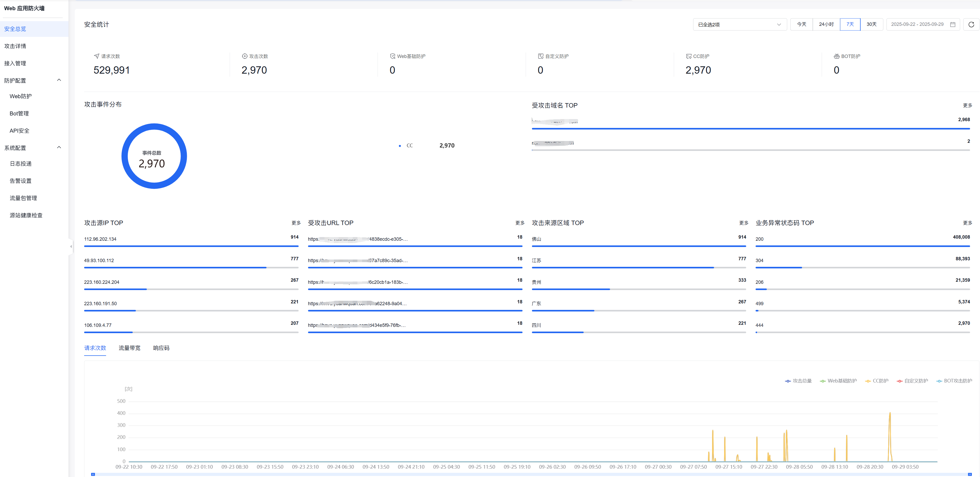The width and height of the screenshot is (980, 477).
Task: Open the date range calendar icon
Action: (x=953, y=24)
